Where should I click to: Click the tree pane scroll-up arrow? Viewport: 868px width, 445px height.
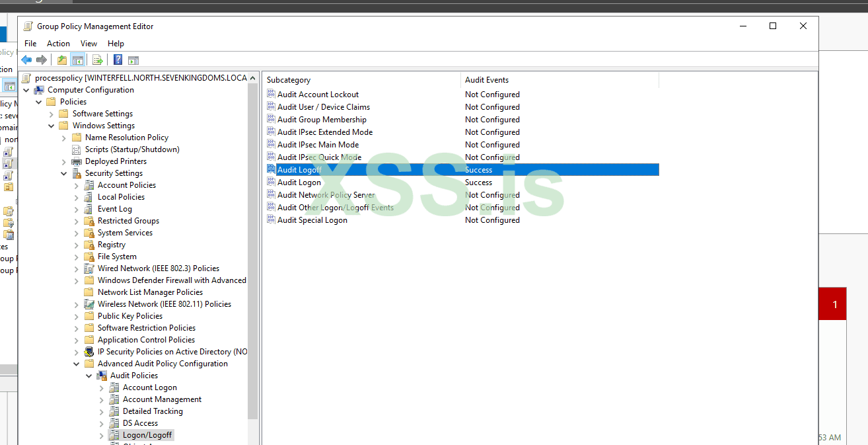pyautogui.click(x=253, y=77)
